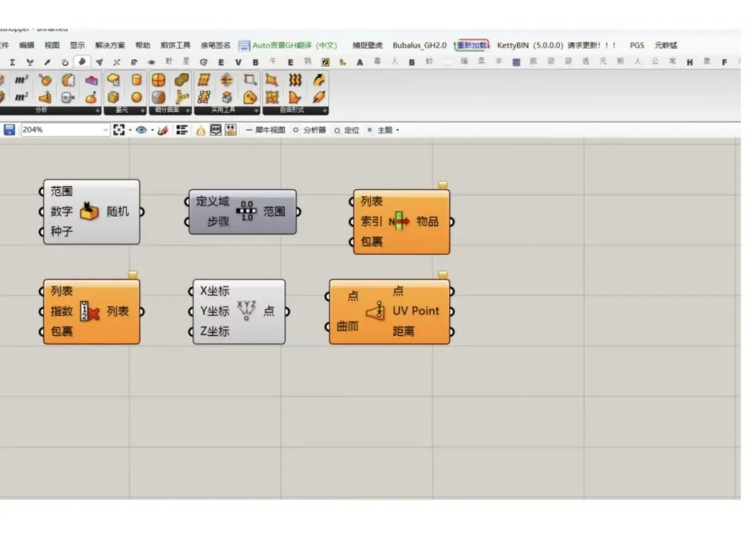Click the 重新加载 reload button
This screenshot has width=756, height=534.
472,45
